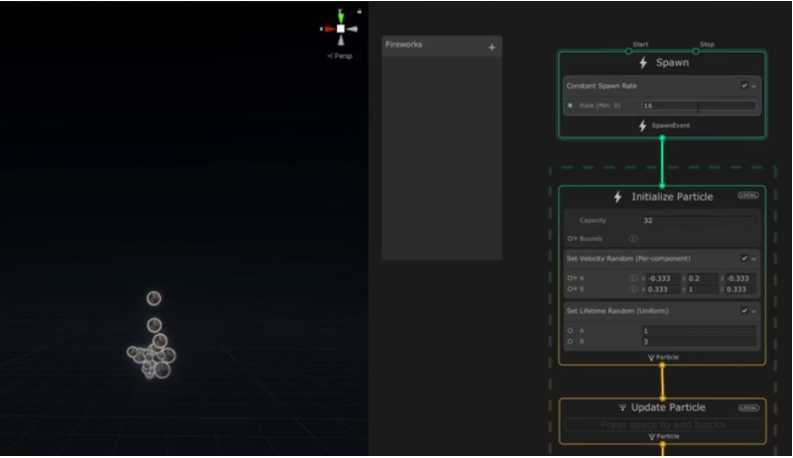
Task: Switch projection via the Persp label
Action: (340, 56)
